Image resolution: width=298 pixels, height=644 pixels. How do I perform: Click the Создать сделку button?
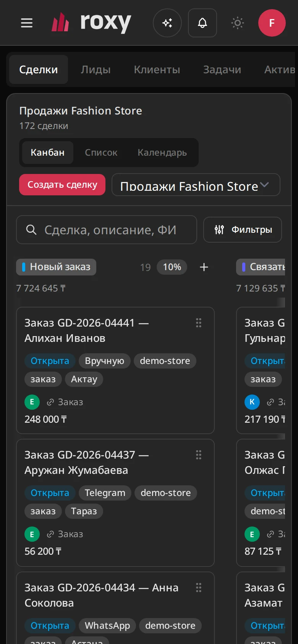62,185
